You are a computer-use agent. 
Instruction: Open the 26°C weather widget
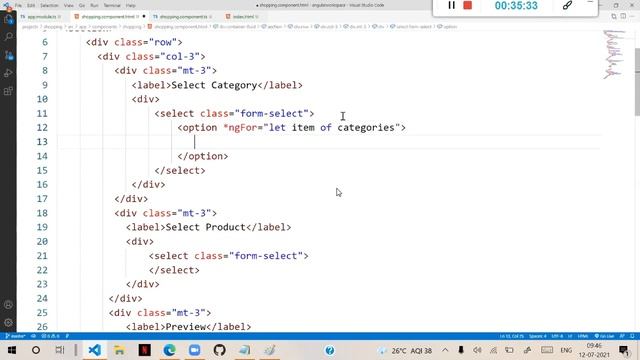(405, 351)
